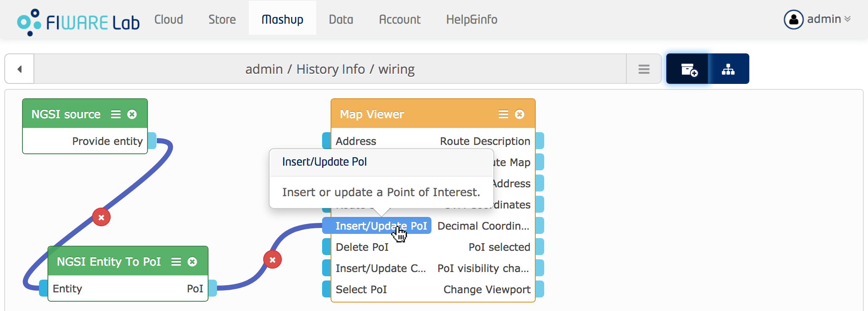The height and width of the screenshot is (311, 868).
Task: Open the Cloud tab
Action: pos(169,19)
